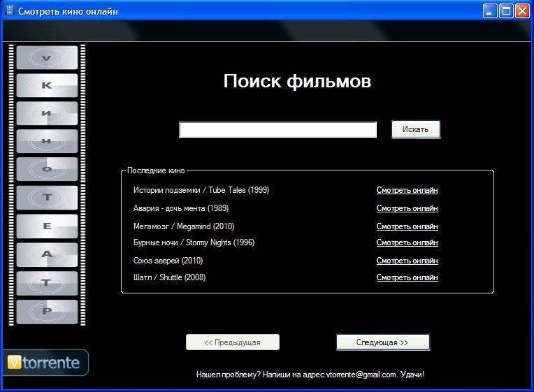Click the Е tile on the film strip
Viewport: 534px width, 392px height.
pos(47,226)
